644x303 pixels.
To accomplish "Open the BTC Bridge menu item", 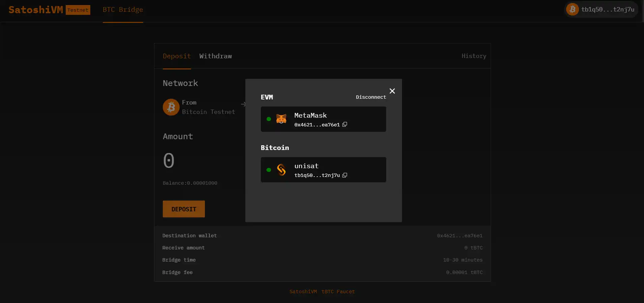I will [x=123, y=10].
